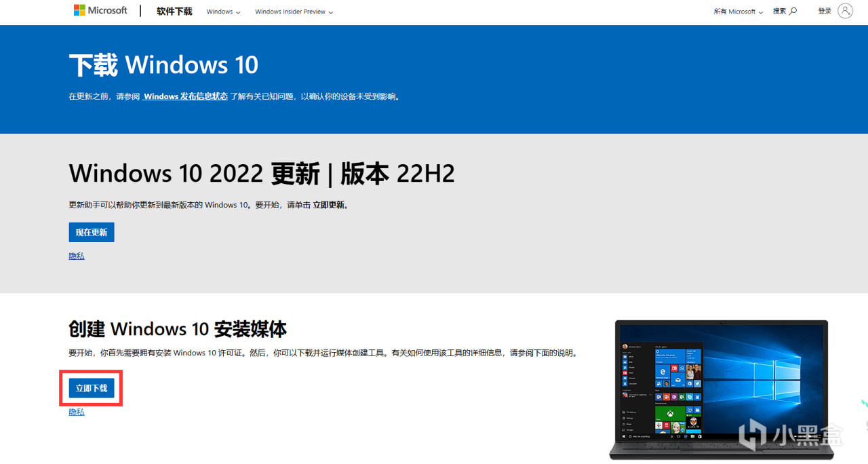Image resolution: width=868 pixels, height=464 pixels.
Task: Click the 下载 Windows 10 page heading
Action: [163, 65]
